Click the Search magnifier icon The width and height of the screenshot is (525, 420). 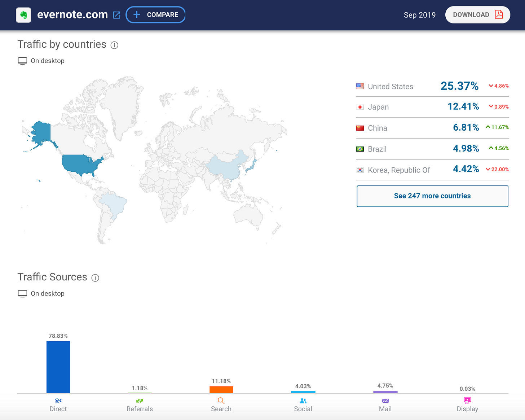[x=221, y=401]
